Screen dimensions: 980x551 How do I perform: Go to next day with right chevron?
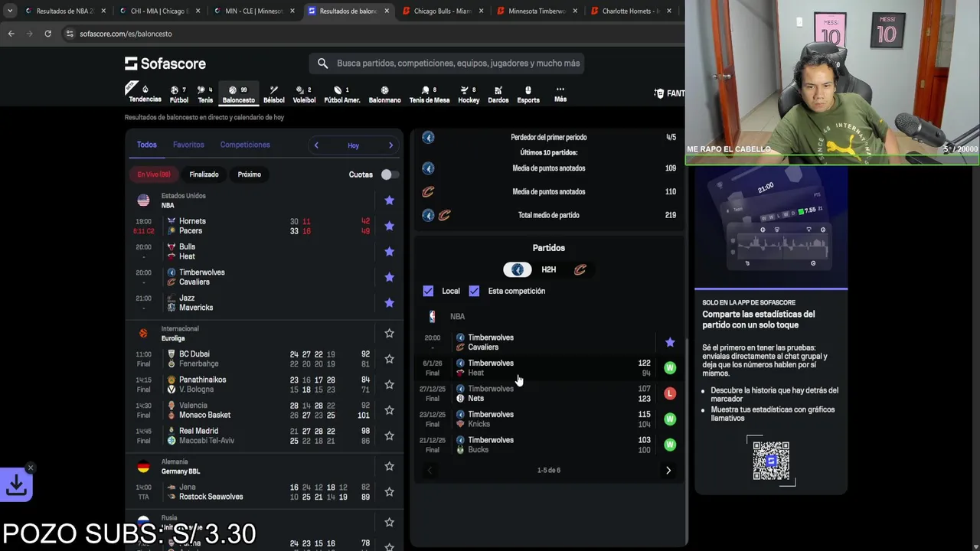[x=390, y=145]
